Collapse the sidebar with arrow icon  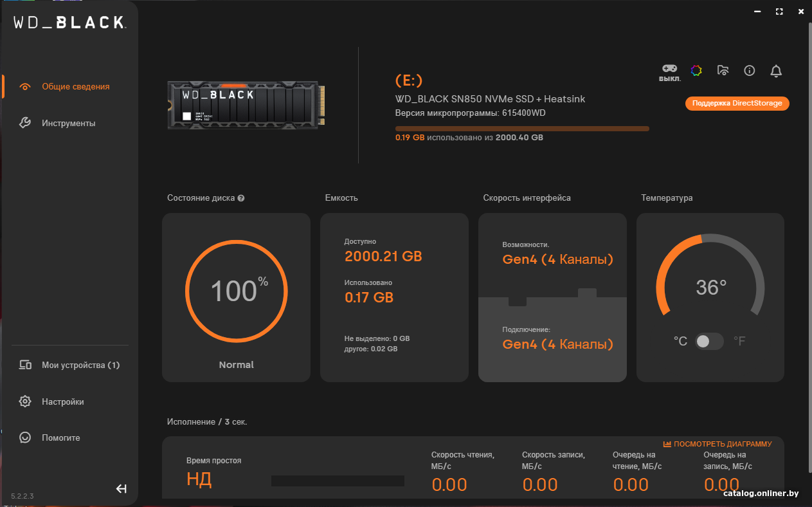122,489
